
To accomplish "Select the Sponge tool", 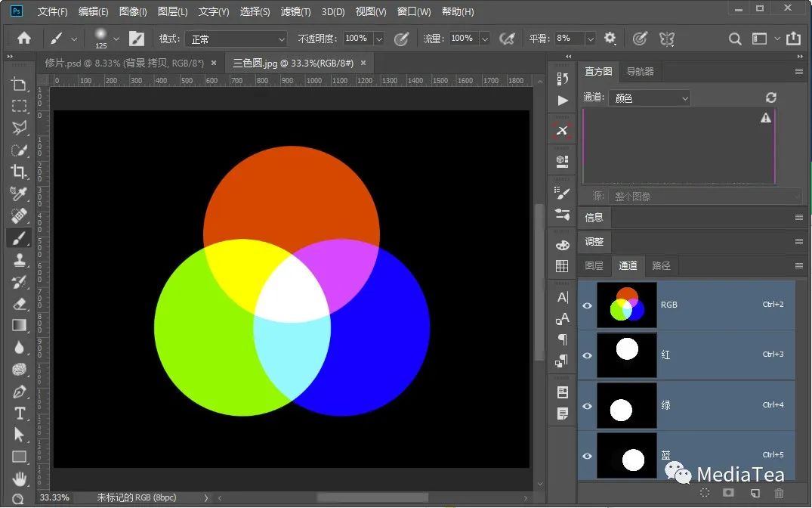I will point(19,369).
